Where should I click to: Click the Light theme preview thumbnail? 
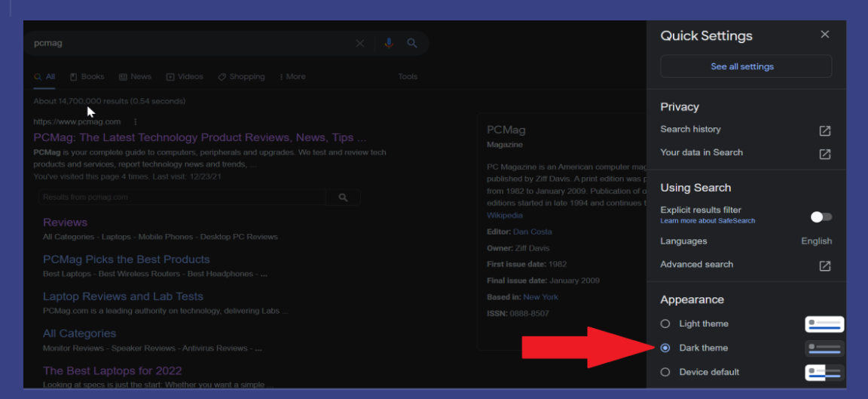click(x=824, y=324)
